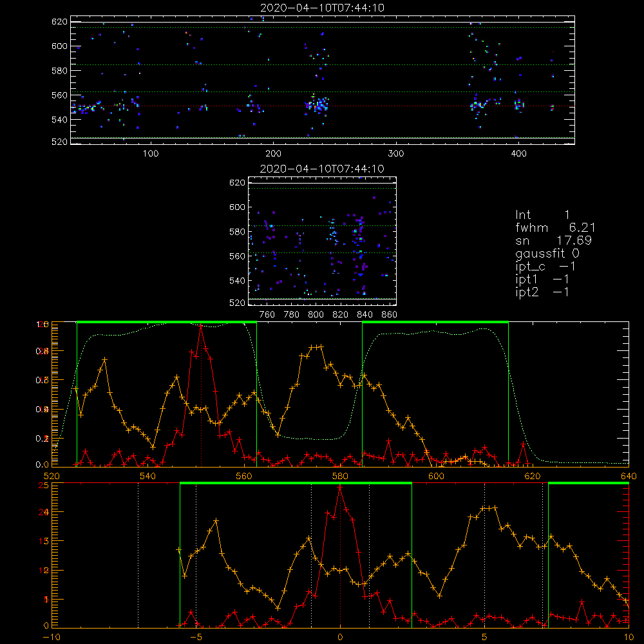Click the '520' x-axis label of the profile plot
This screenshot has height=644, width=644.
pyautogui.click(x=52, y=476)
